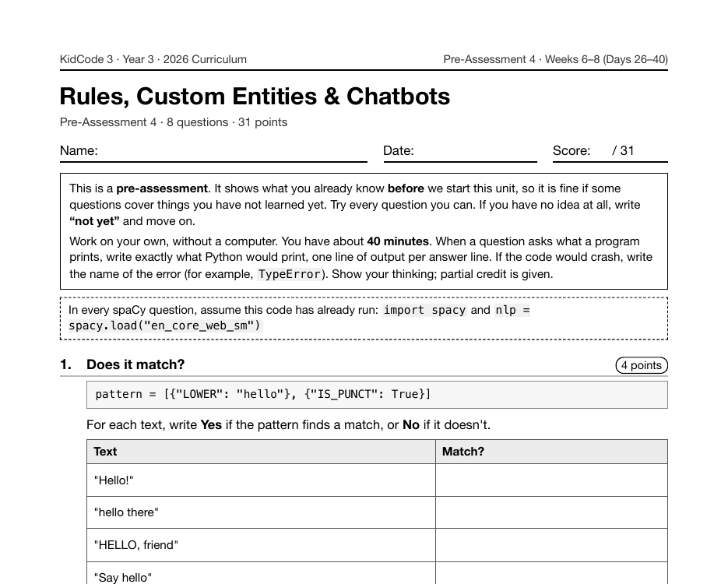Click the code 'spacy.load("en_core_web_sm")'
The height and width of the screenshot is (584, 728).
click(x=165, y=326)
